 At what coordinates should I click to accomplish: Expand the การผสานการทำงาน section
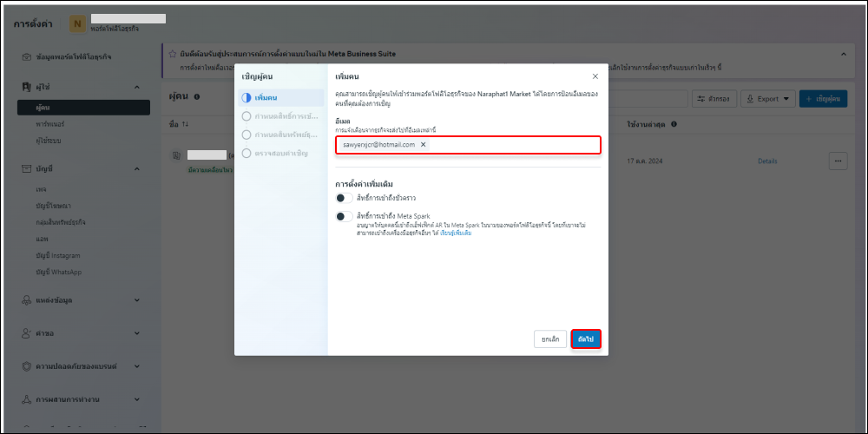pos(137,399)
